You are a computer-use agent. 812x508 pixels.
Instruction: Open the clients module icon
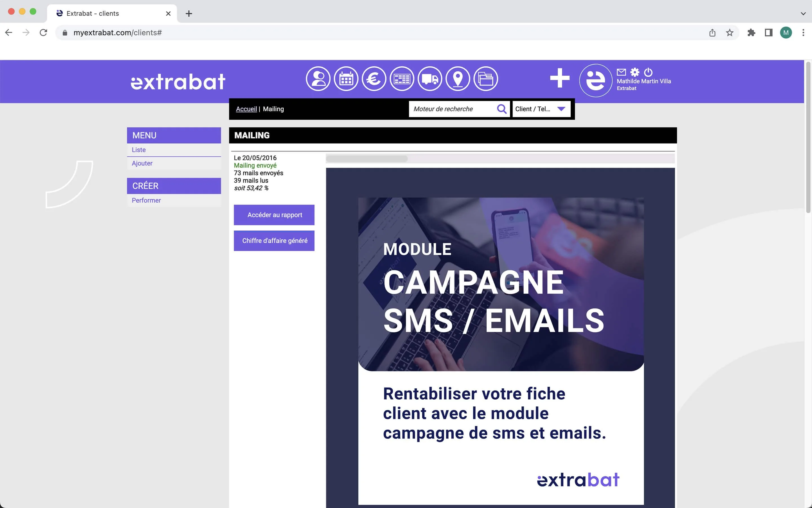click(x=318, y=79)
